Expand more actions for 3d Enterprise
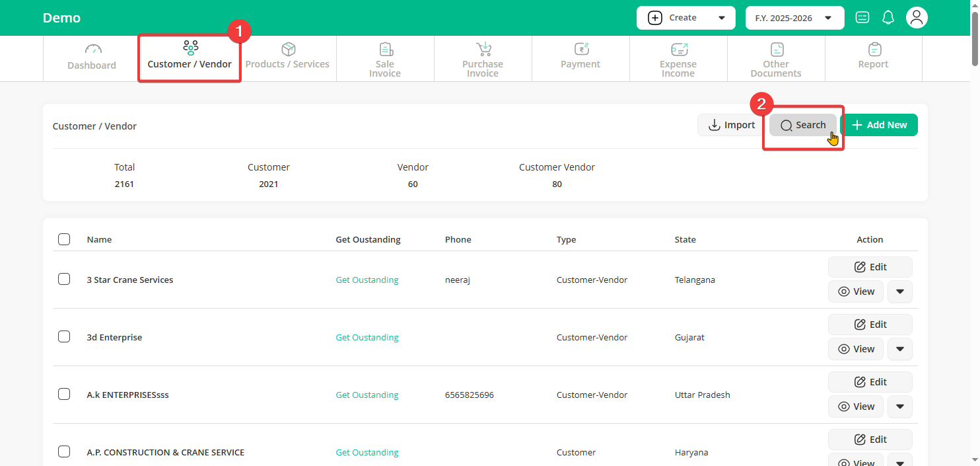This screenshot has height=466, width=980. point(900,349)
